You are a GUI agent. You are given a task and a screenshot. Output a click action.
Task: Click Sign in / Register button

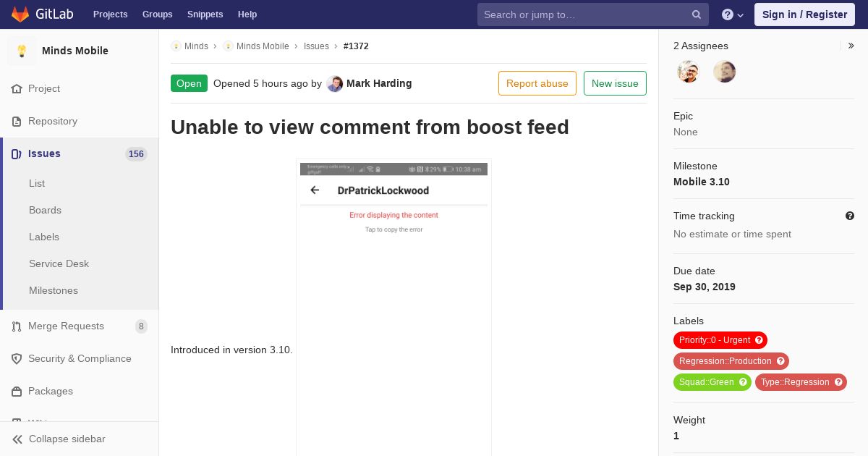click(804, 14)
